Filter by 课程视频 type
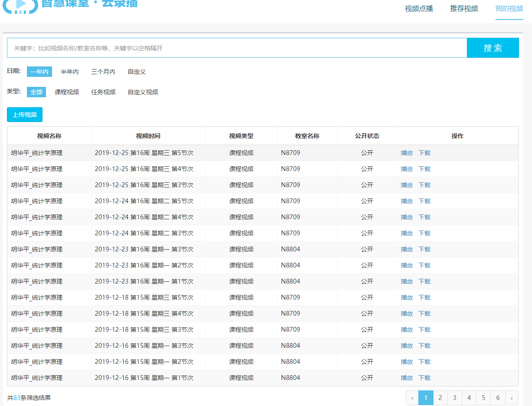Image resolution: width=532 pixels, height=406 pixels. coord(67,92)
